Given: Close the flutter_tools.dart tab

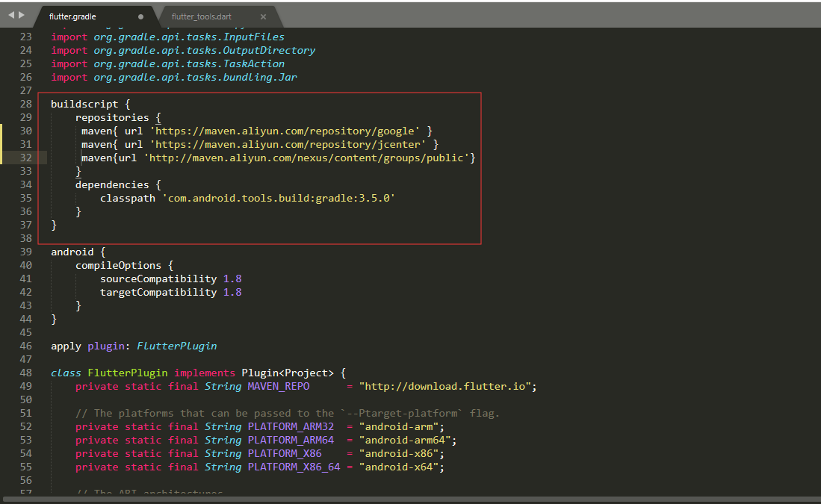Looking at the screenshot, I should (263, 16).
